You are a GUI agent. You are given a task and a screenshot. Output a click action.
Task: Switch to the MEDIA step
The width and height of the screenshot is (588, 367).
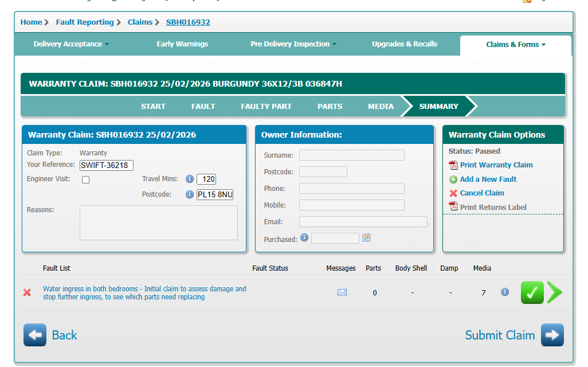tap(381, 106)
